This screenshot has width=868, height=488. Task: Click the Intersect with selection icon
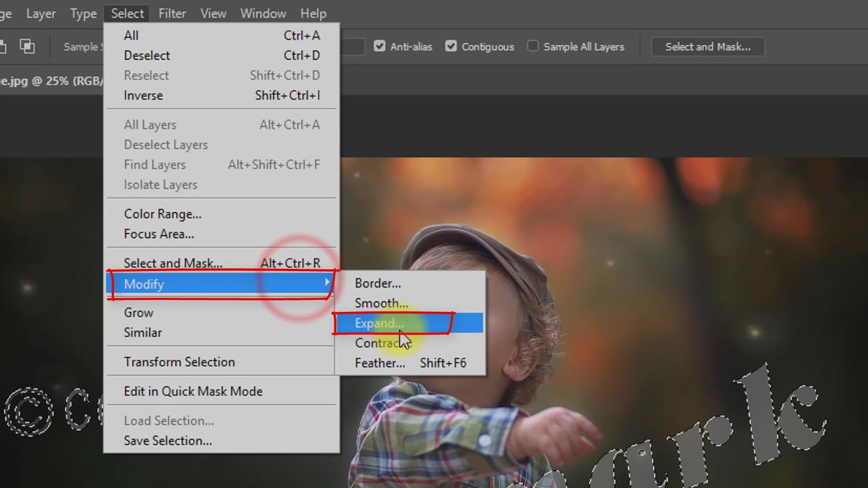27,46
